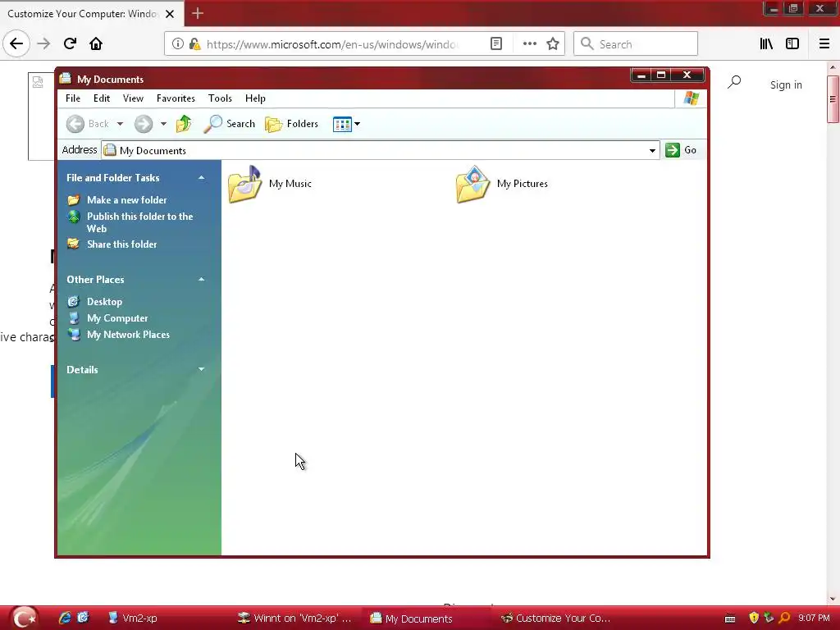This screenshot has width=840, height=630.
Task: Open the Edit menu
Action: tap(101, 98)
